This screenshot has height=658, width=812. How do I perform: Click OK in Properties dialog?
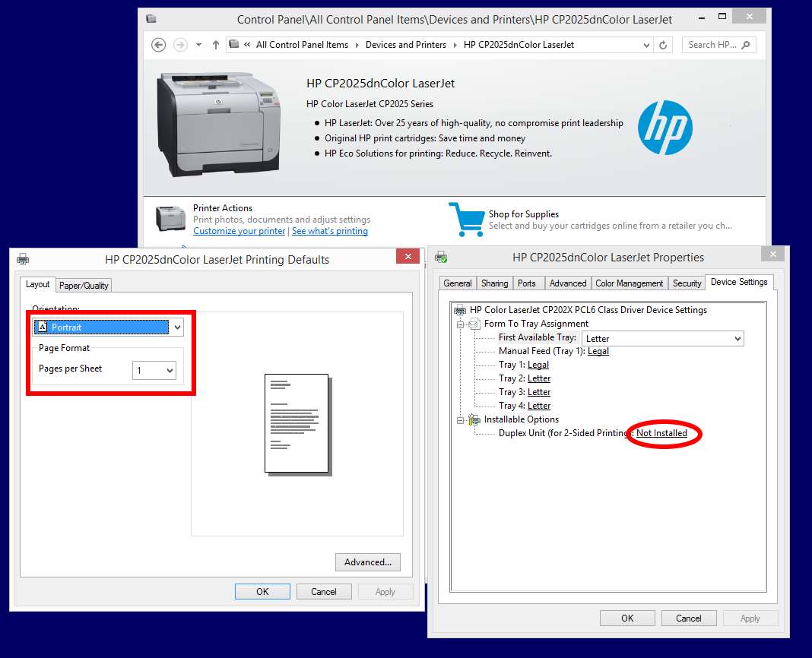[627, 618]
